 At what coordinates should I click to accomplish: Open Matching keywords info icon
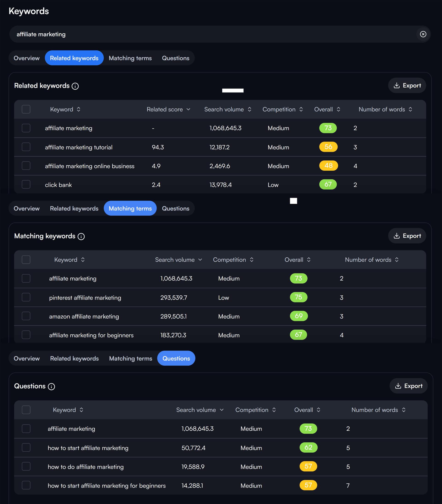tap(81, 236)
